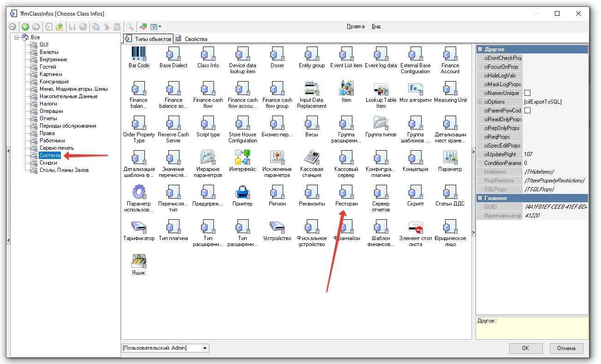This screenshot has width=601, height=364.
Task: Select Система in the tree
Action: [50, 155]
